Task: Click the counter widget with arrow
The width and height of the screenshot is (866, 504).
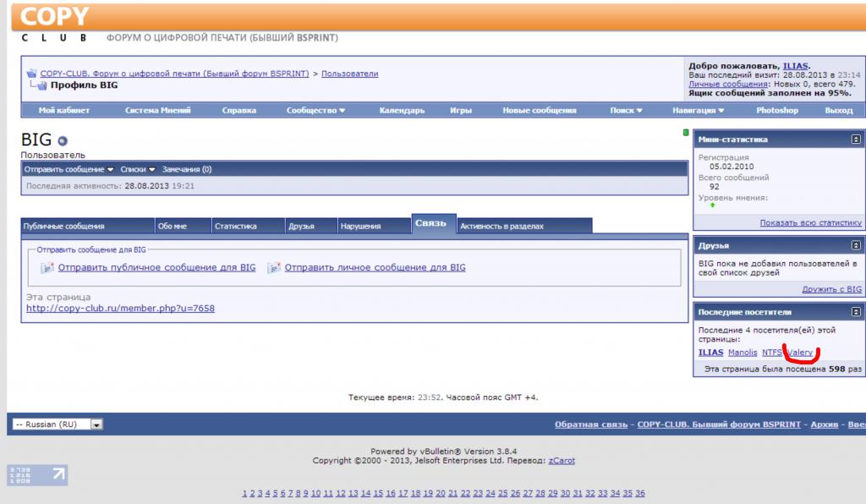Action: tap(37, 474)
